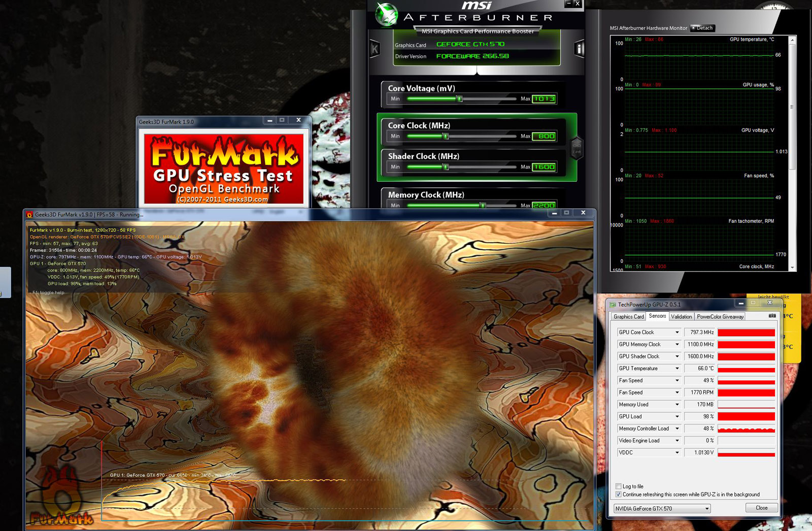Screen dimensions: 812x531
Task: Toggle the Link button between Core and Shader Clock
Action: pos(577,148)
